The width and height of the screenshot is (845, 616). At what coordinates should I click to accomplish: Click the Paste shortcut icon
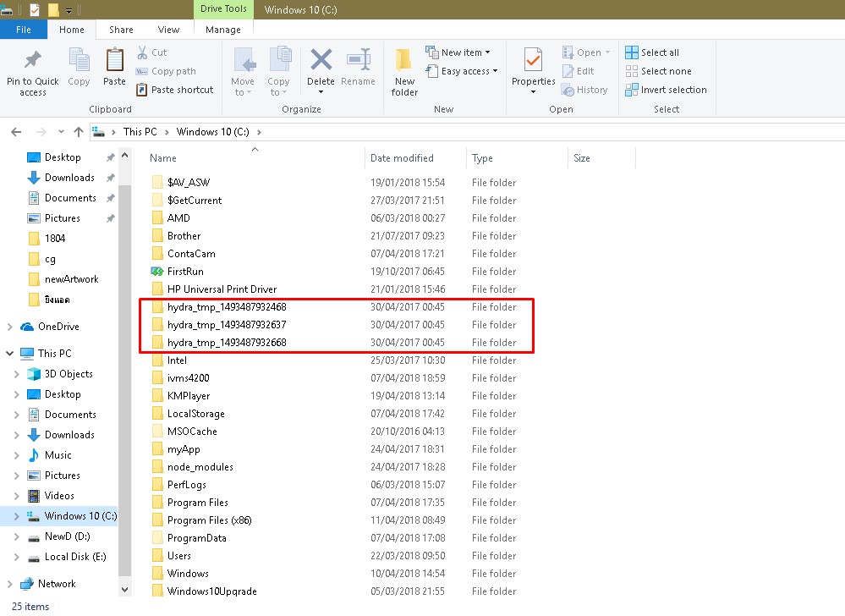142,90
